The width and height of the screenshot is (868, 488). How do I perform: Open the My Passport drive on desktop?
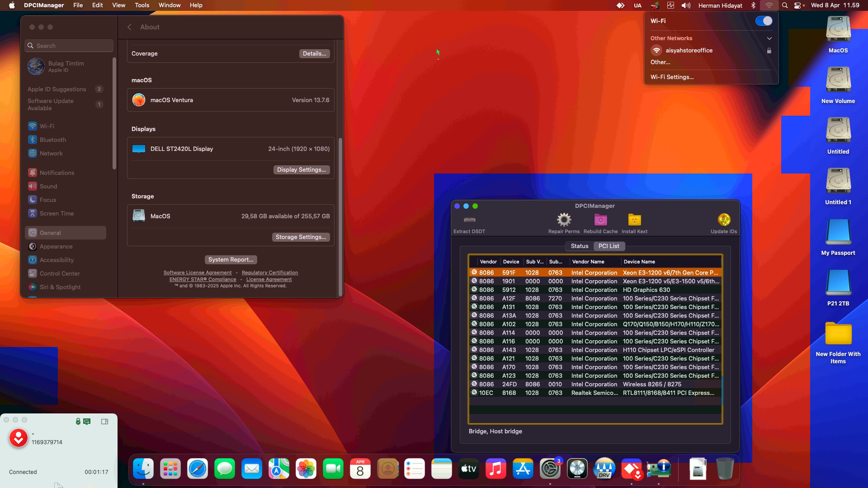(838, 237)
